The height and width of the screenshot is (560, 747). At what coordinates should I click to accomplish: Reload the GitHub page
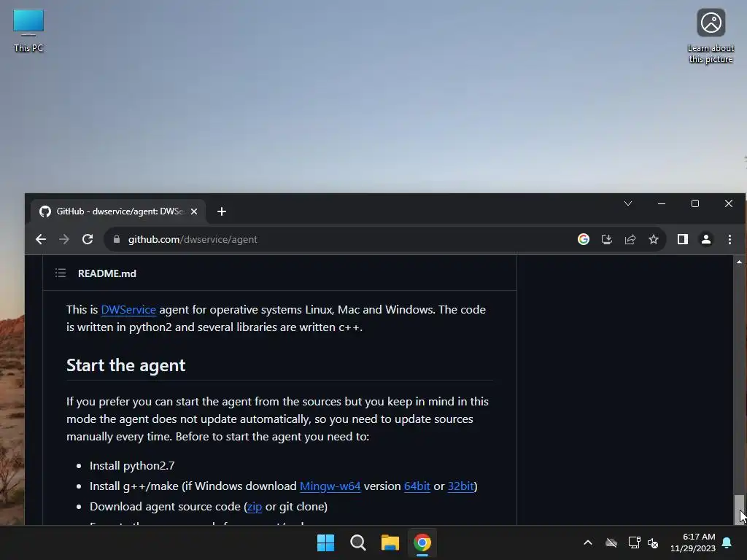pos(88,239)
